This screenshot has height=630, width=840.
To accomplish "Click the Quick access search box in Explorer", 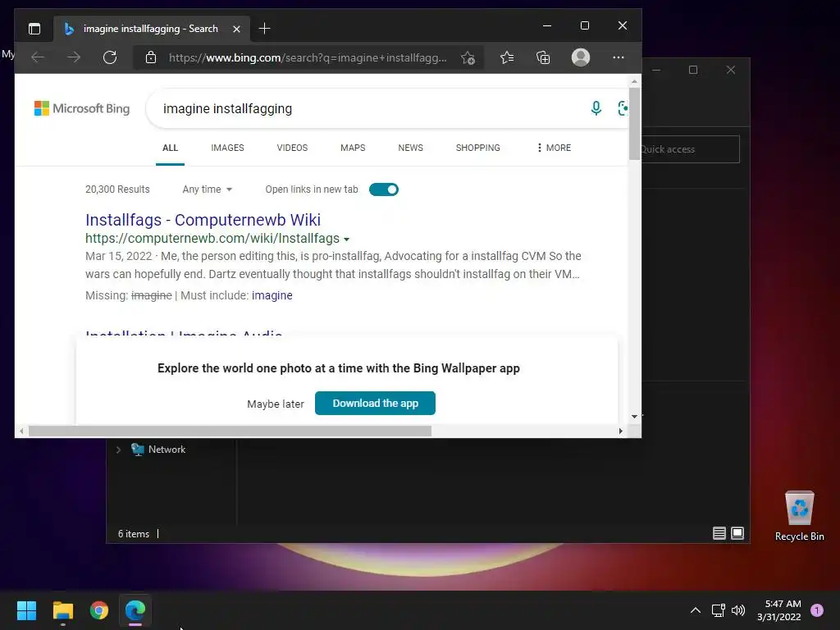I will click(x=691, y=149).
